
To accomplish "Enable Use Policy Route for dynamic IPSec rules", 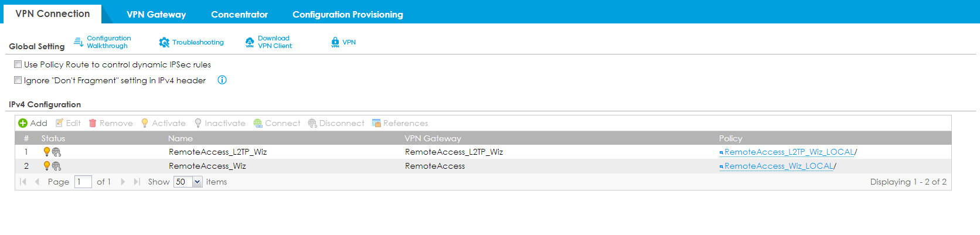I will [18, 64].
